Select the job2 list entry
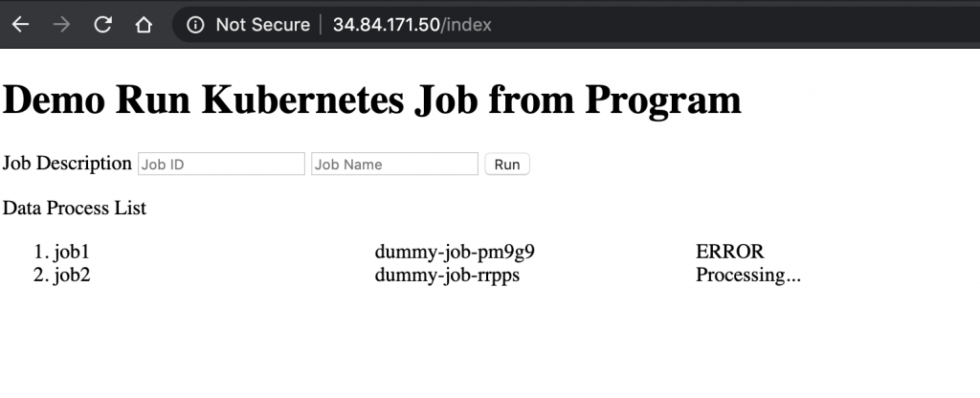This screenshot has height=398, width=980. click(x=72, y=275)
